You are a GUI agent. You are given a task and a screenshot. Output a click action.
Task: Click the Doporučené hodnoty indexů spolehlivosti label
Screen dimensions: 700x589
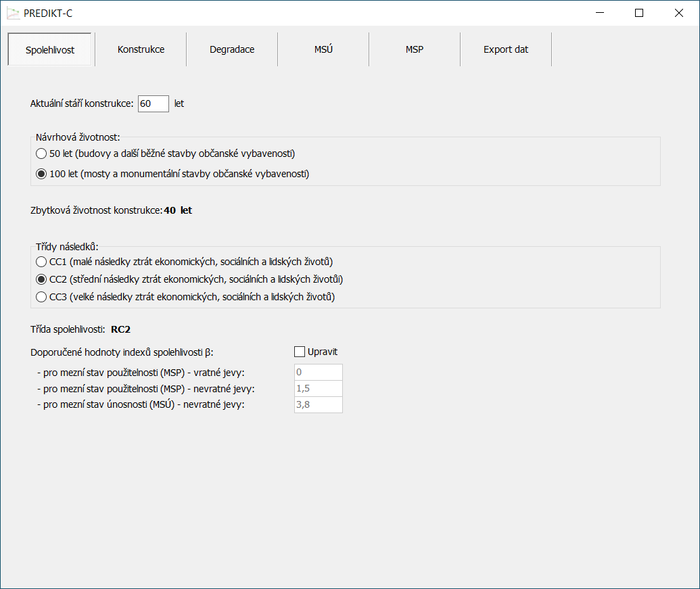(122, 352)
